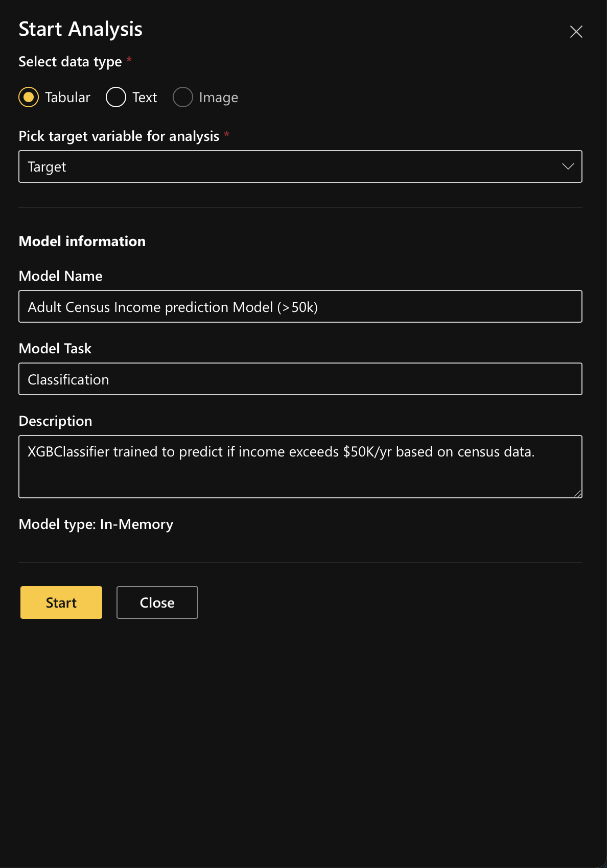
Task: Click into the Model Name input field
Action: [300, 306]
